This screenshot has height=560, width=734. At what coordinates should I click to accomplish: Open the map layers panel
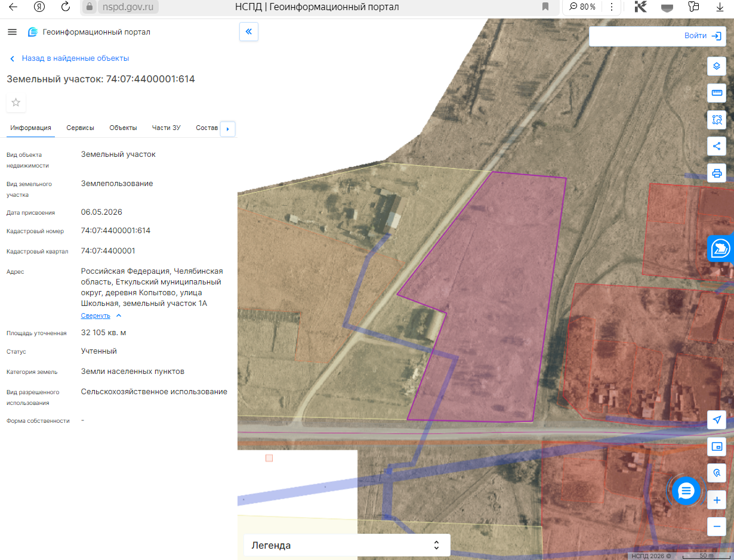717,66
